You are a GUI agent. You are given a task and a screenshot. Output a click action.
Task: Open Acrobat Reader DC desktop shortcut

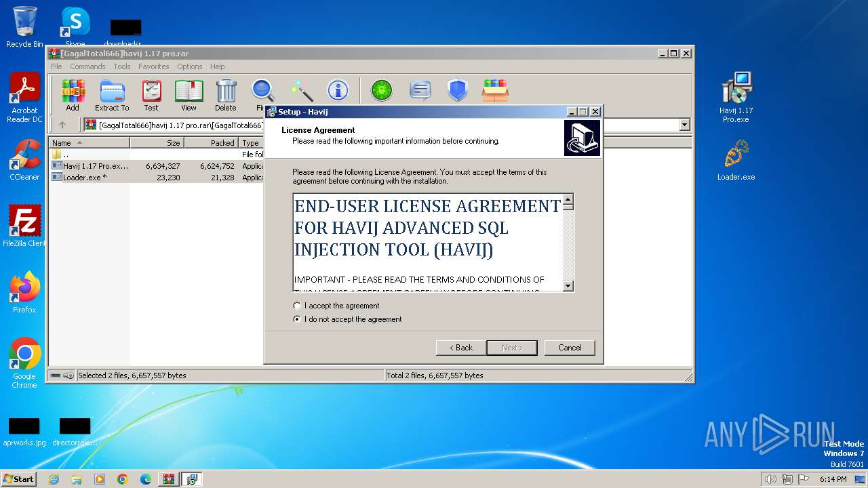(x=24, y=98)
